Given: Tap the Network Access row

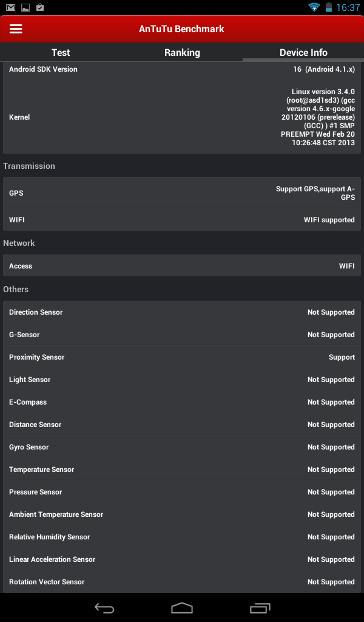Looking at the screenshot, I should [182, 266].
